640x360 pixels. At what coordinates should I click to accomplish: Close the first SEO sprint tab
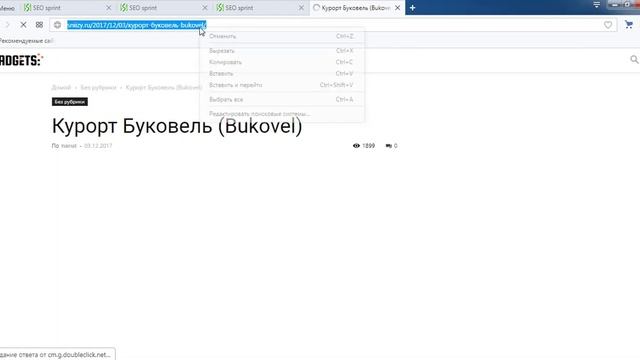click(108, 8)
